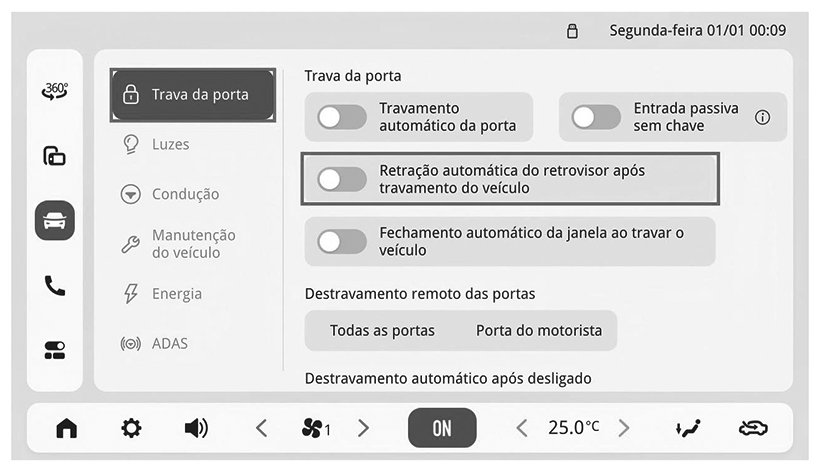Decrease temperature with left chevron
The height and width of the screenshot is (472, 820).
pos(521,428)
